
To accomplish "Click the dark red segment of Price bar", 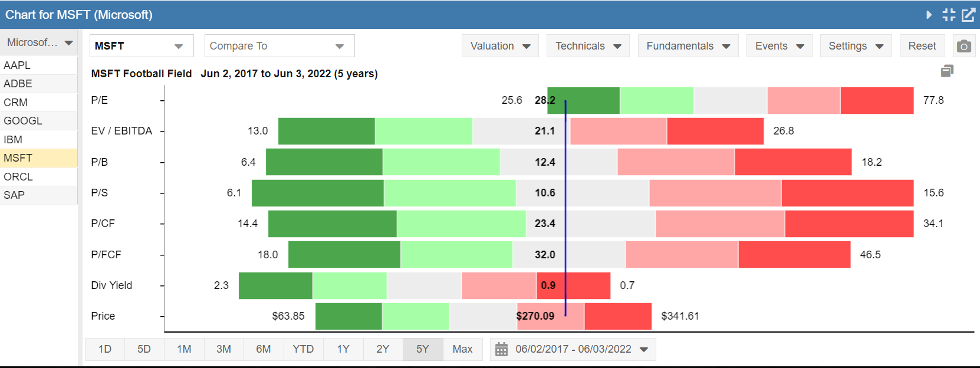I will (618, 316).
